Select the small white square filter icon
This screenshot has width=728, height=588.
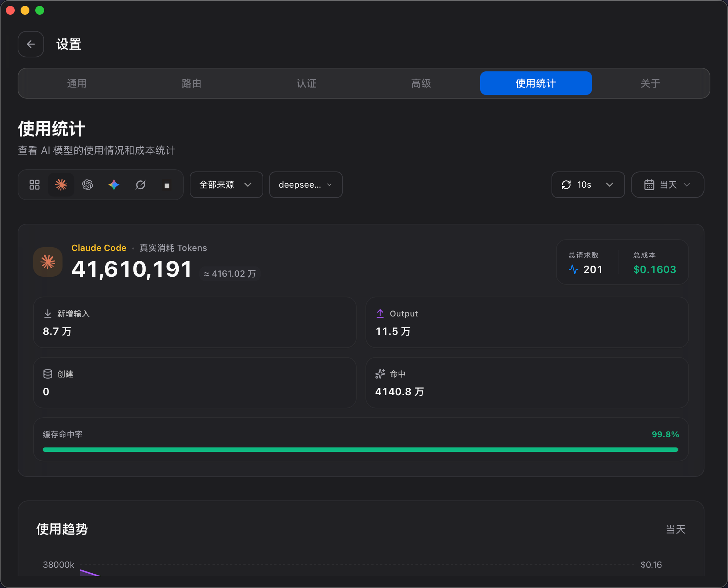167,185
